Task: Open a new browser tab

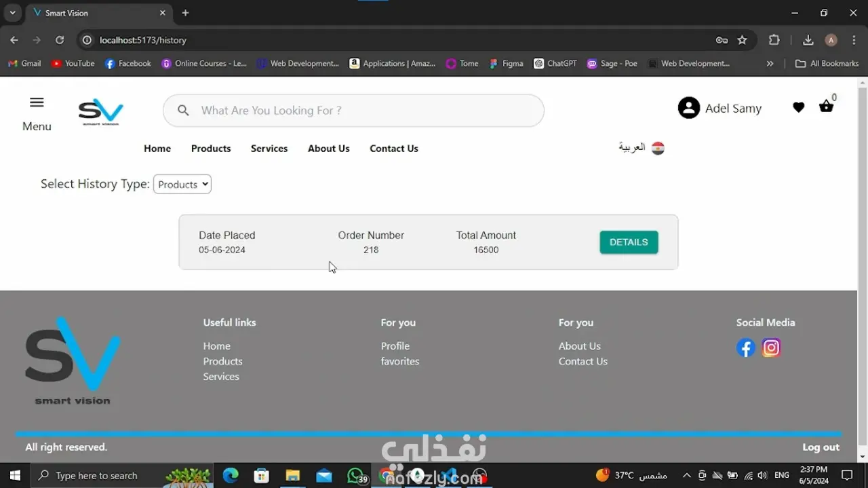Action: 185,13
